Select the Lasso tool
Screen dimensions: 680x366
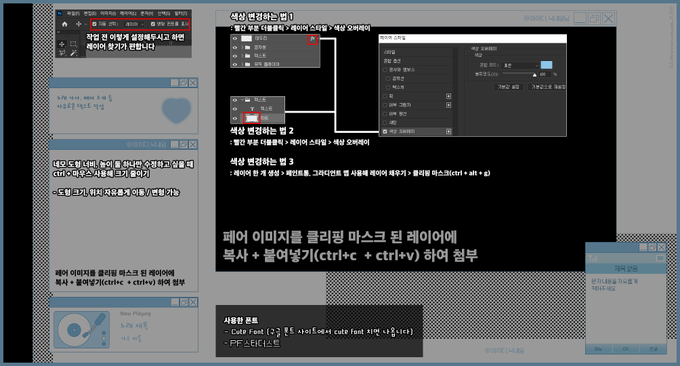[62, 53]
